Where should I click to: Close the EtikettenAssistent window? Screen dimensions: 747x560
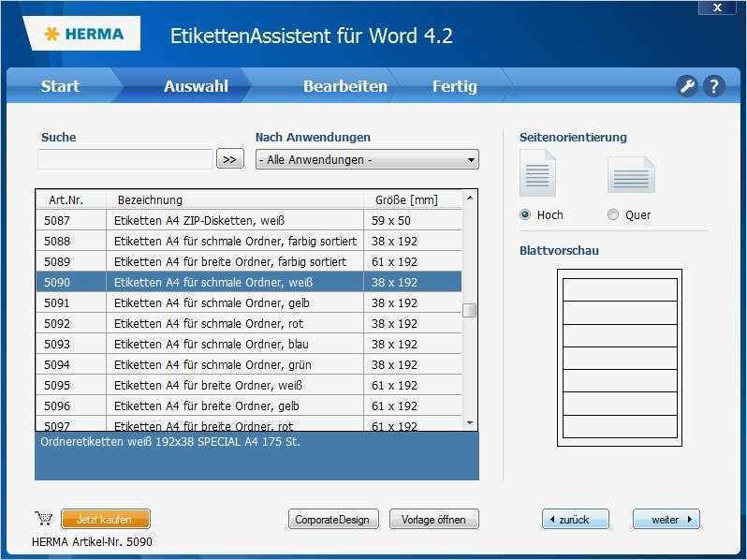pyautogui.click(x=717, y=7)
